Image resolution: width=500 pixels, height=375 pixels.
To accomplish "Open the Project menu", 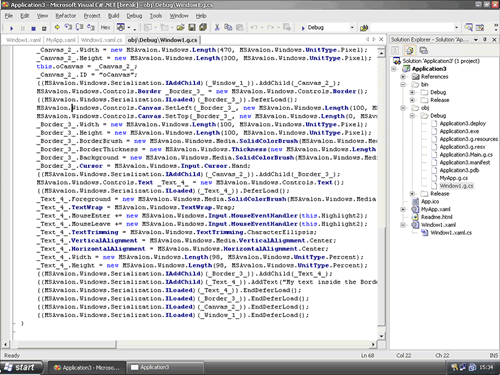I will (x=92, y=16).
